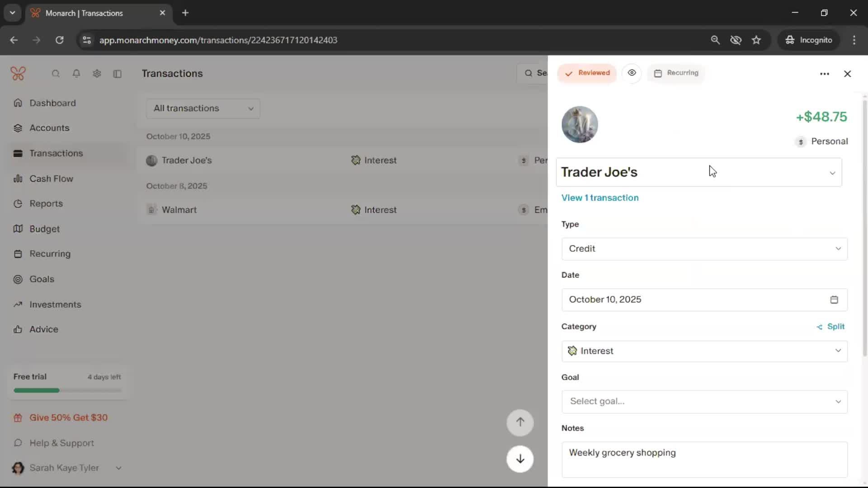Open the Category dropdown showing Interest
This screenshot has width=868, height=488.
coord(704,351)
